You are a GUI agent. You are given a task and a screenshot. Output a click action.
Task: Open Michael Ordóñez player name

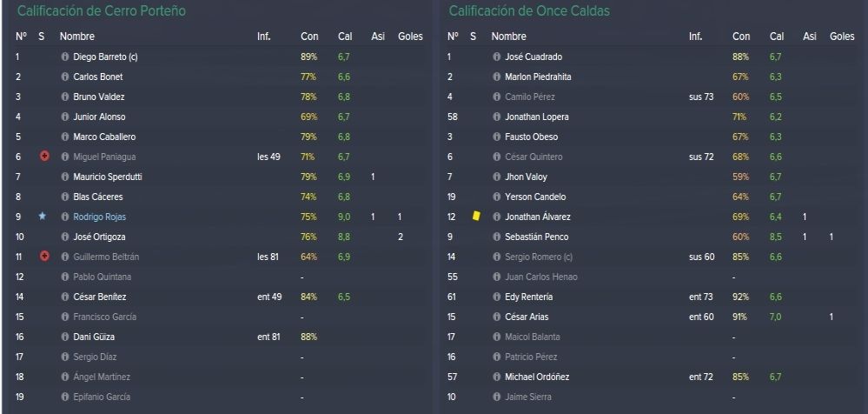coord(537,377)
